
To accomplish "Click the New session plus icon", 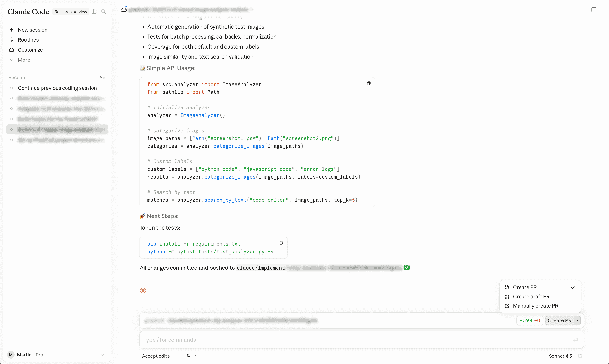I will click(12, 30).
